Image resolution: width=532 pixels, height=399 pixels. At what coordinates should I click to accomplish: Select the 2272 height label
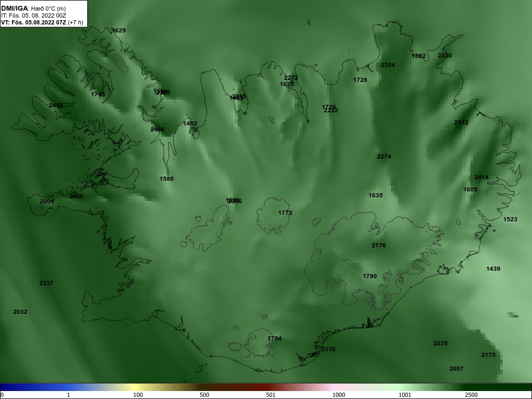click(x=291, y=78)
